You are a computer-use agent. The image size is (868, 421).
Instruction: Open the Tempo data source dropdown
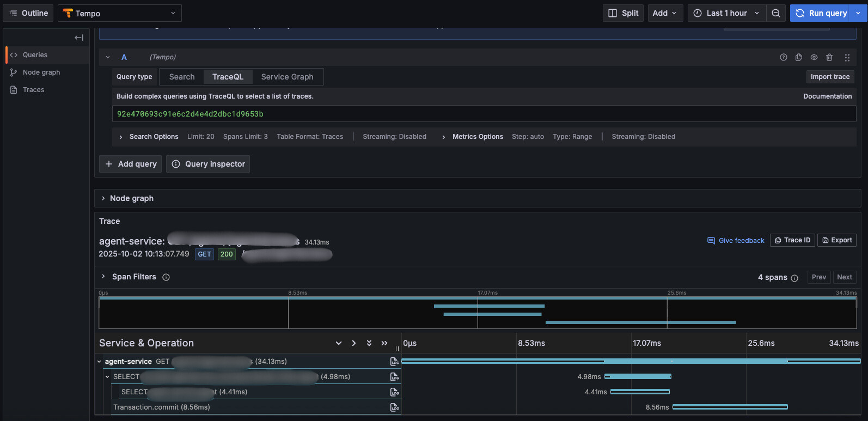[120, 13]
